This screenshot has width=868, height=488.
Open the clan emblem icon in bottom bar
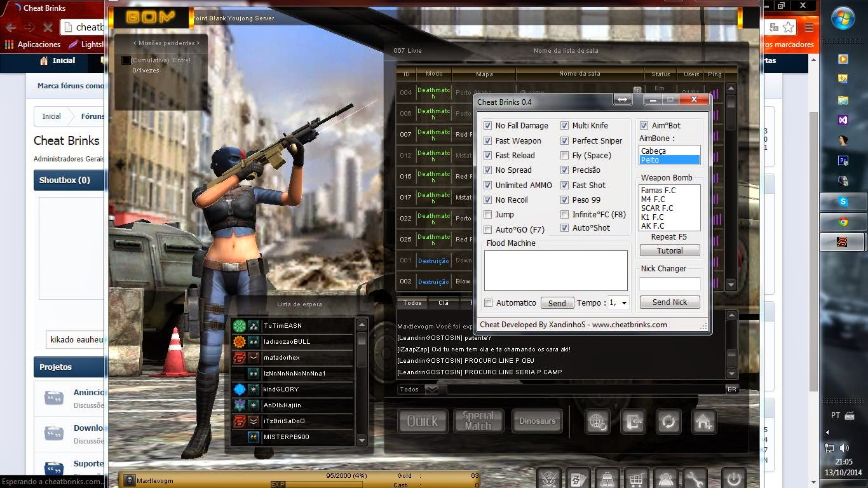tap(550, 478)
